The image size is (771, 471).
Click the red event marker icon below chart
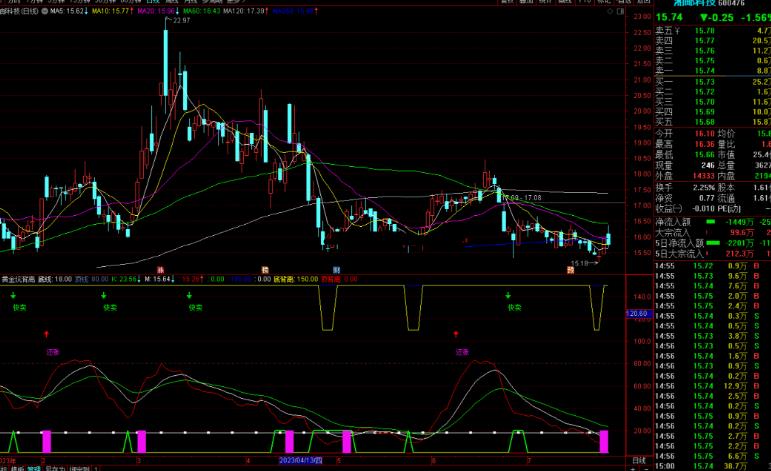(x=160, y=269)
